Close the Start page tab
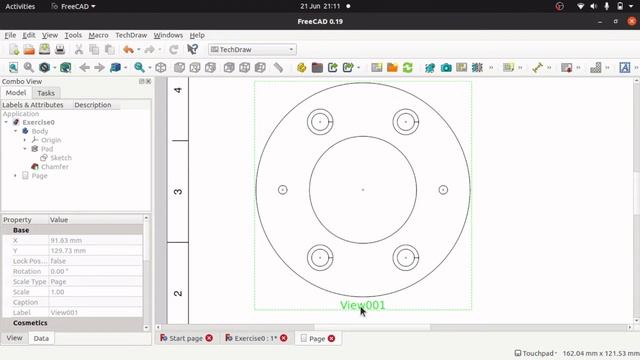 [x=209, y=338]
